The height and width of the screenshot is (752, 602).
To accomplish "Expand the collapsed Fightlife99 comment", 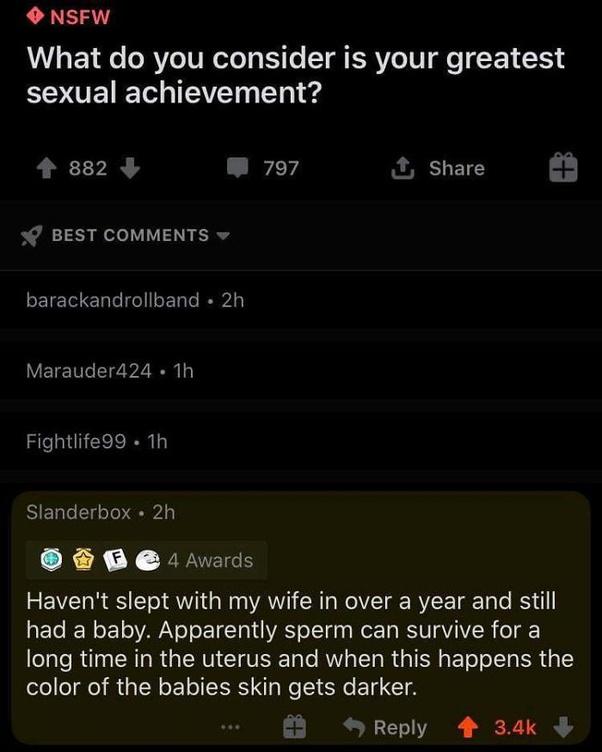I will (76, 441).
